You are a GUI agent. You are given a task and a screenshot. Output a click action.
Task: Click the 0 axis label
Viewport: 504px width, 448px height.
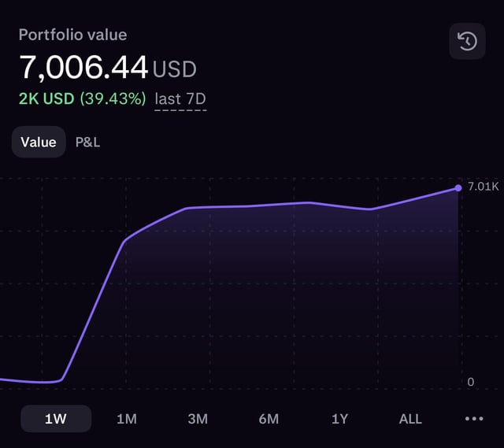(471, 382)
